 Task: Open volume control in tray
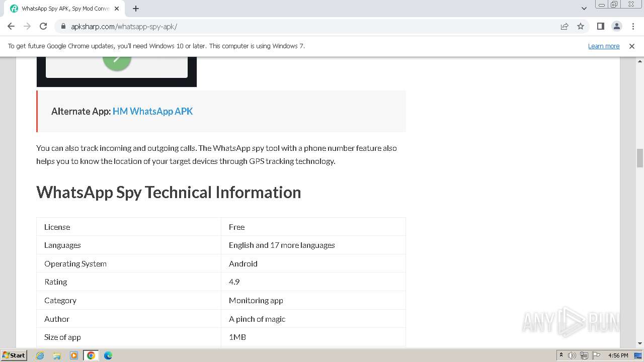click(572, 355)
